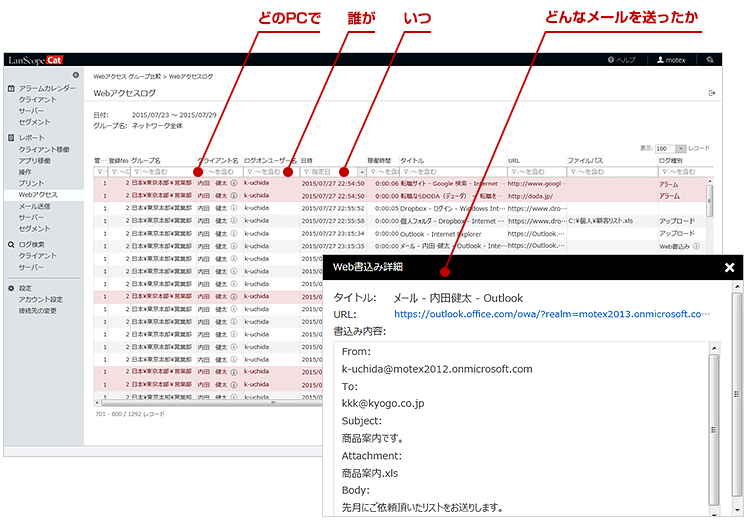Viewport: 747px width, 521px height.
Task: Click the search icon in the top-right header
Action: [710, 60]
